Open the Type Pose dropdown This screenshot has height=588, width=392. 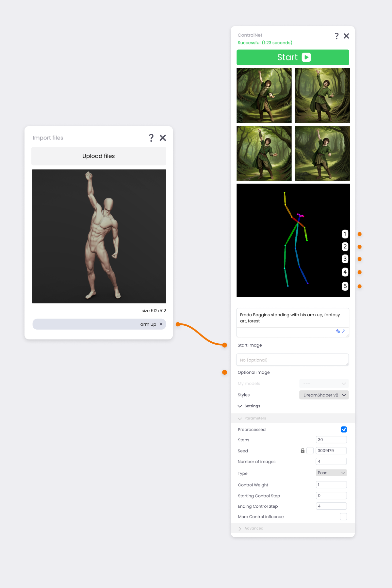click(x=331, y=473)
